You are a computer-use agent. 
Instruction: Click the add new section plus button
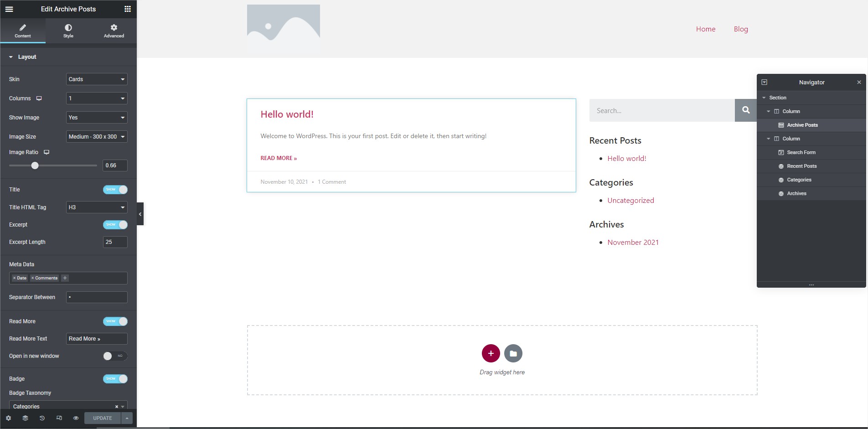pyautogui.click(x=491, y=353)
